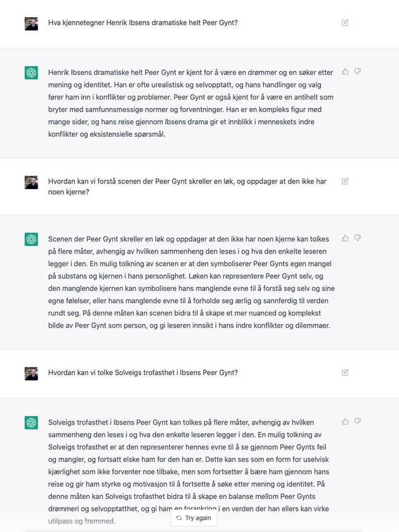Like the answer about the onion scene
Image resolution: width=399 pixels, height=532 pixels.
[x=345, y=238]
